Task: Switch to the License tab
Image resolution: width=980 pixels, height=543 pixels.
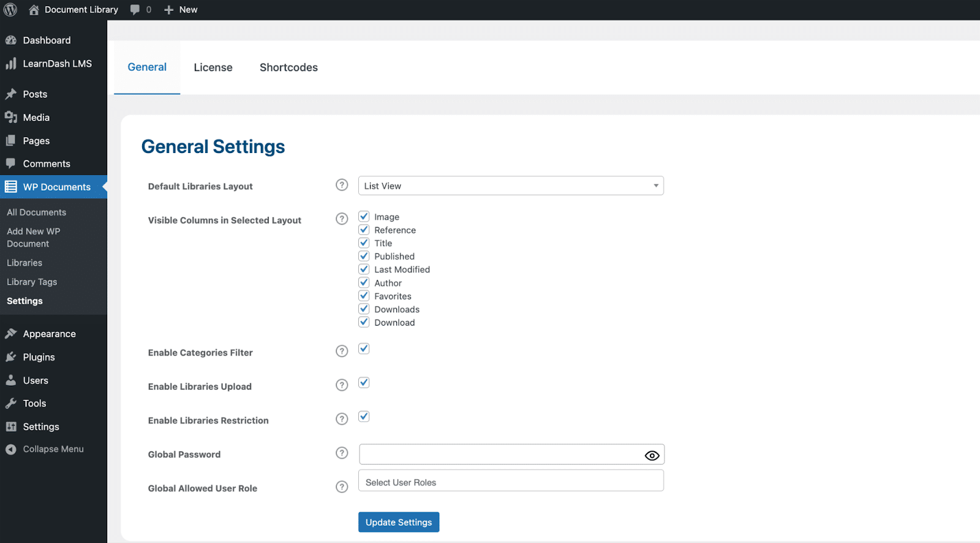Action: [213, 67]
